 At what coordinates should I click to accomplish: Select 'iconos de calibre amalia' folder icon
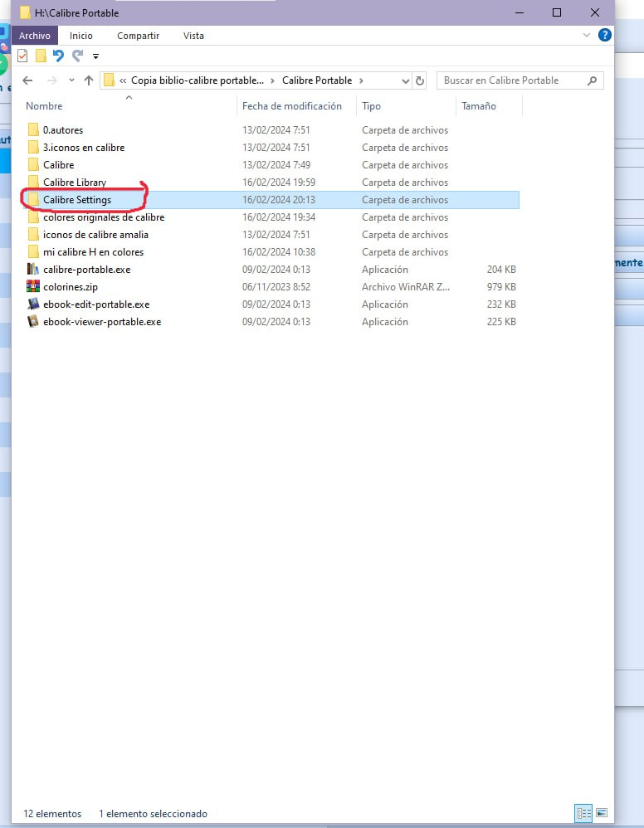[32, 235]
